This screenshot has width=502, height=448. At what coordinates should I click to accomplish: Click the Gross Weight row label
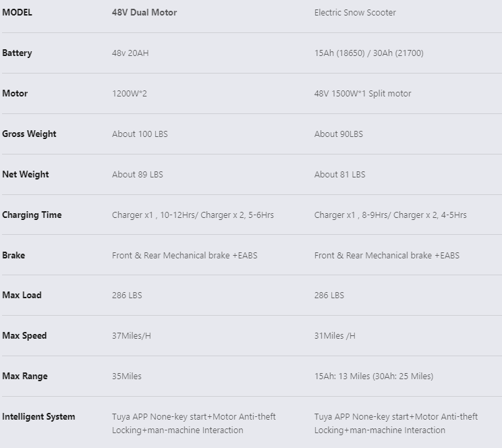coord(29,134)
